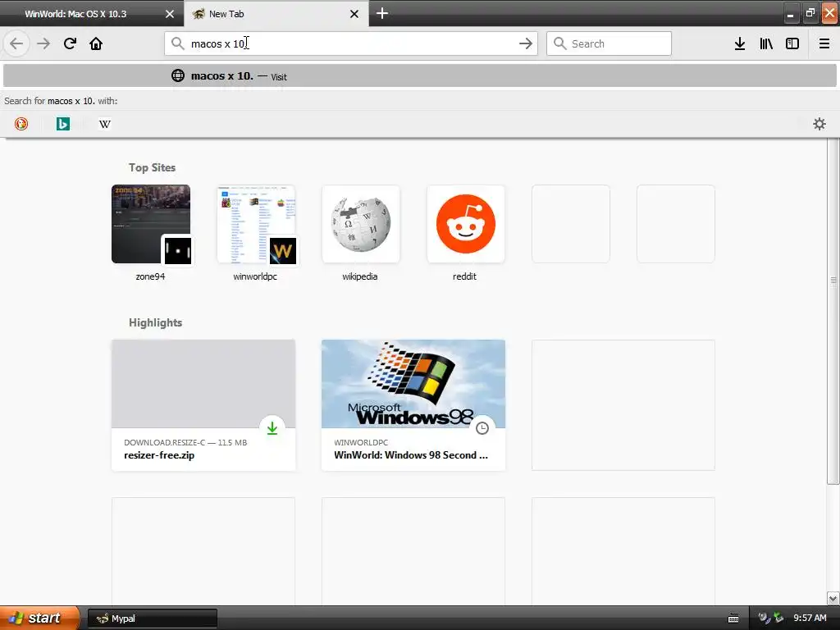Choose the 'macos x 10. — Visit' suggestion
This screenshot has height=630, width=840.
coord(419,76)
